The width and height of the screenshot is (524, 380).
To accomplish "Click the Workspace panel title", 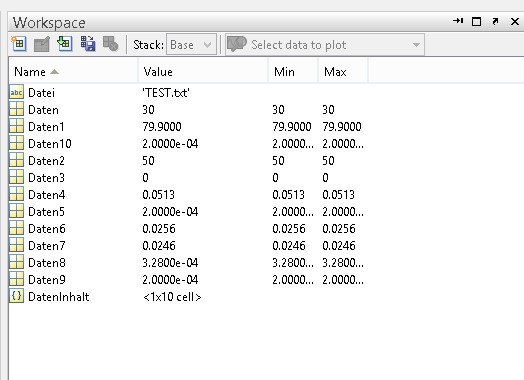I will pyautogui.click(x=49, y=23).
